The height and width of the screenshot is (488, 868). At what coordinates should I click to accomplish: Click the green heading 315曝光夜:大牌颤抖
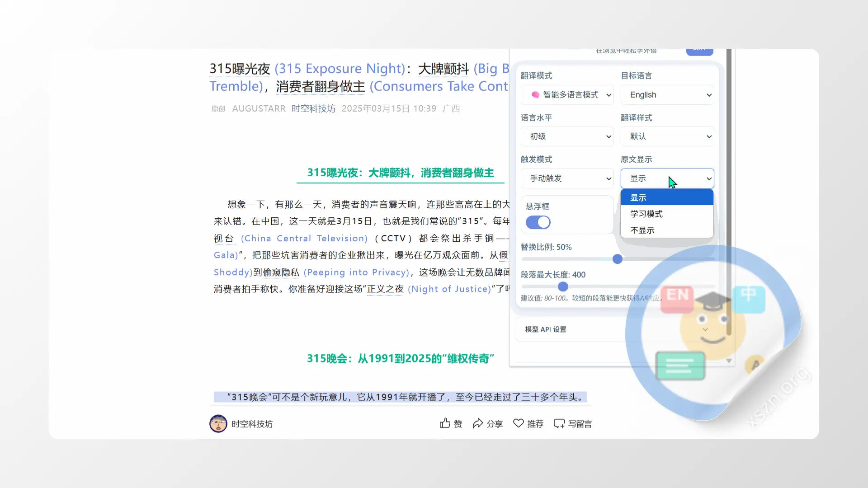[401, 173]
